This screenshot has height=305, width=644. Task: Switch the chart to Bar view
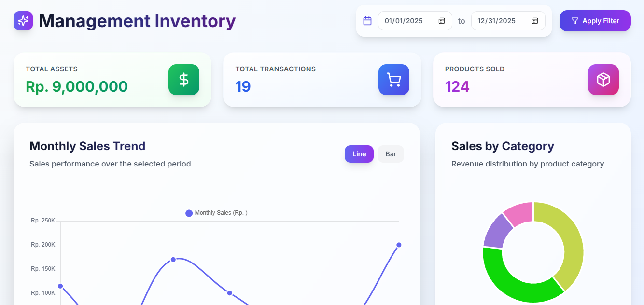coord(391,154)
